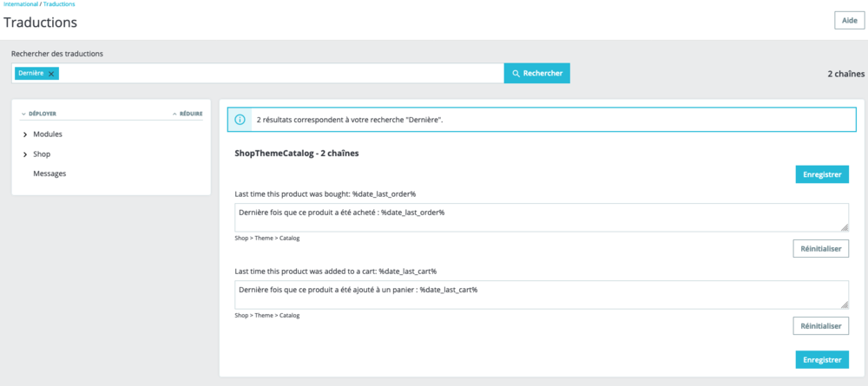The height and width of the screenshot is (386, 868).
Task: Click 'Shop > Theme > Catalog' under first textarea
Action: [266, 238]
